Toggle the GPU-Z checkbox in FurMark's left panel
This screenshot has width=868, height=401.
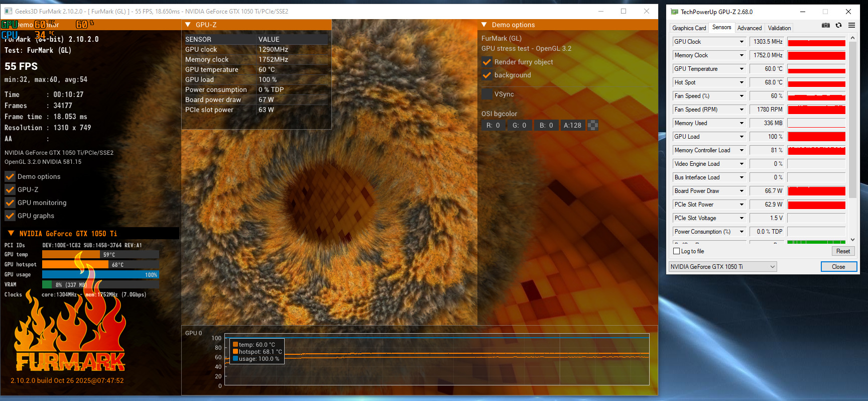(10, 189)
